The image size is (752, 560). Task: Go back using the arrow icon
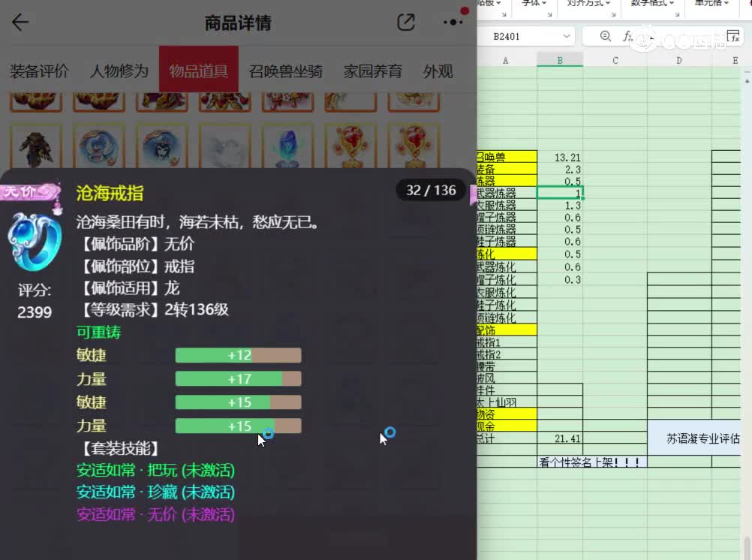point(20,22)
